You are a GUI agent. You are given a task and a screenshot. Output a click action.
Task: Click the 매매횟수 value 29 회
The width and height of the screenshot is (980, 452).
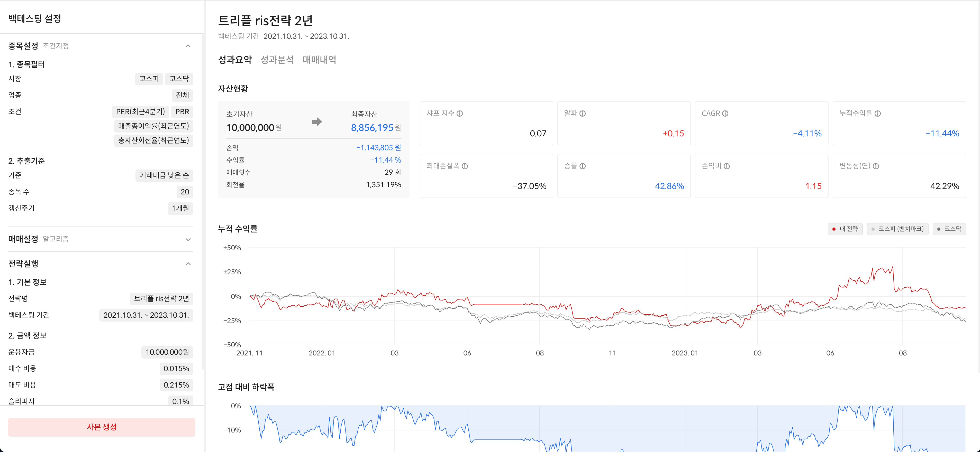[393, 172]
